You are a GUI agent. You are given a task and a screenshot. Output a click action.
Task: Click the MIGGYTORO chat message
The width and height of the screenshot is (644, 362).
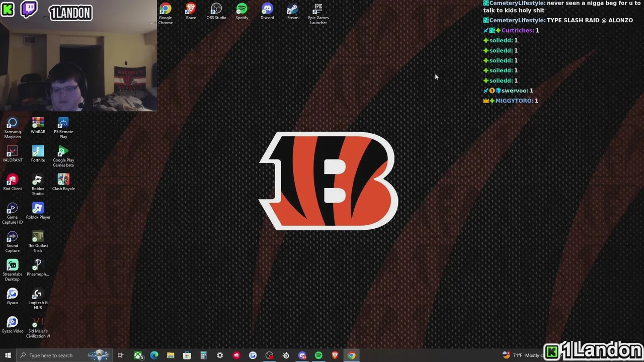point(511,101)
